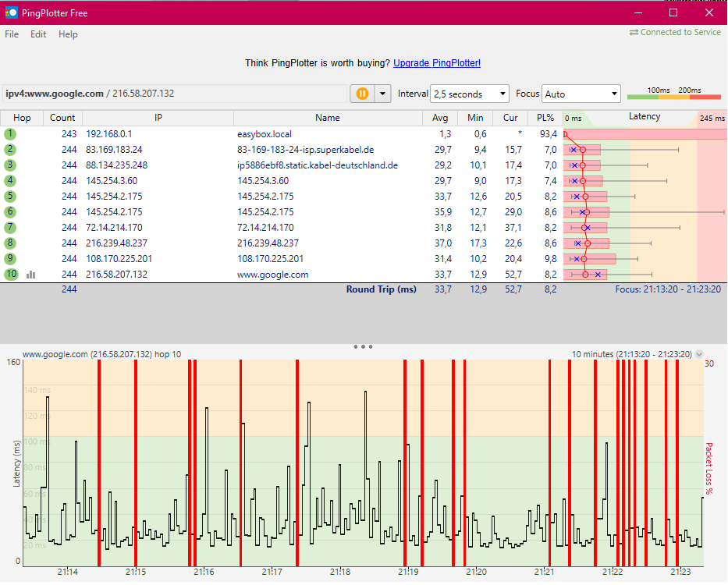Open the Interval dropdown showing 2,5 seconds
The height and width of the screenshot is (585, 728).
pyautogui.click(x=469, y=93)
